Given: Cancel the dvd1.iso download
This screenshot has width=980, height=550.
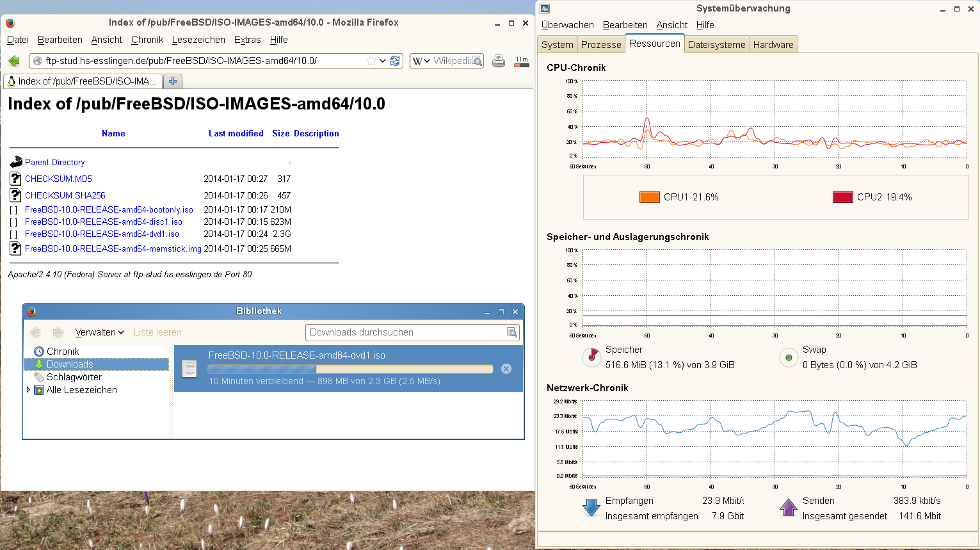Looking at the screenshot, I should coord(506,369).
